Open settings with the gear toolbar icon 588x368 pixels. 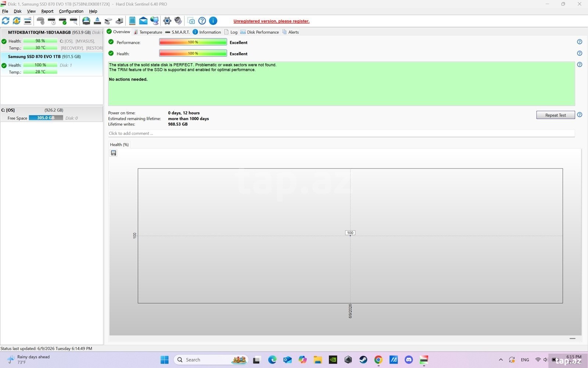[167, 21]
